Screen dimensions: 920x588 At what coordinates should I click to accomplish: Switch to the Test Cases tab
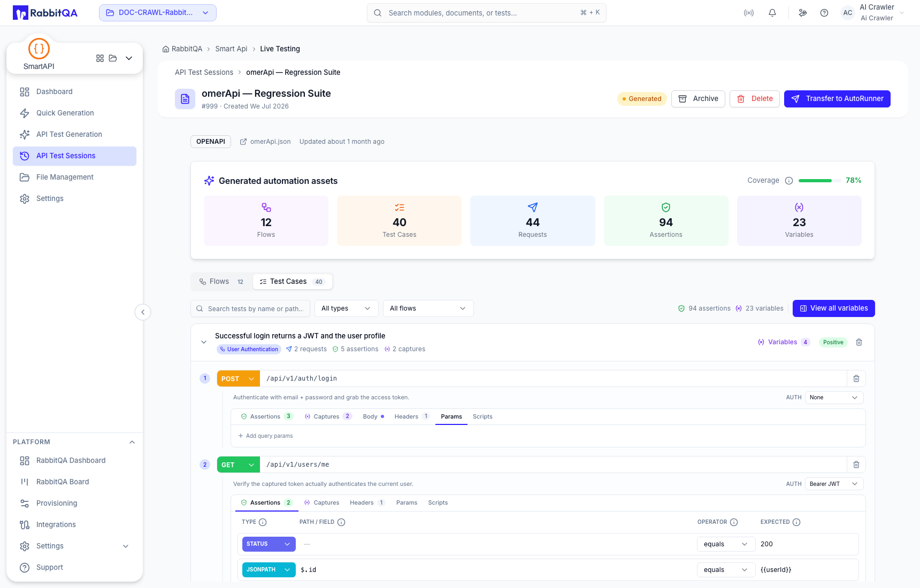[292, 282]
